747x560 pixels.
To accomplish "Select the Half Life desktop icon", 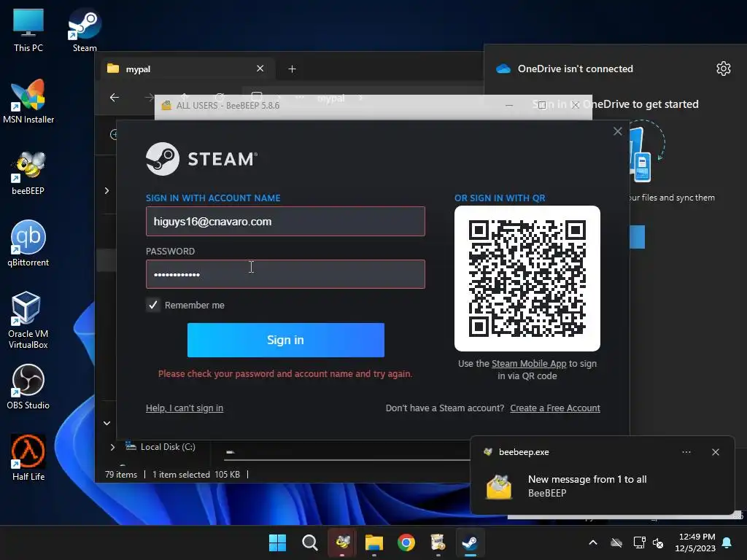I will tap(28, 458).
